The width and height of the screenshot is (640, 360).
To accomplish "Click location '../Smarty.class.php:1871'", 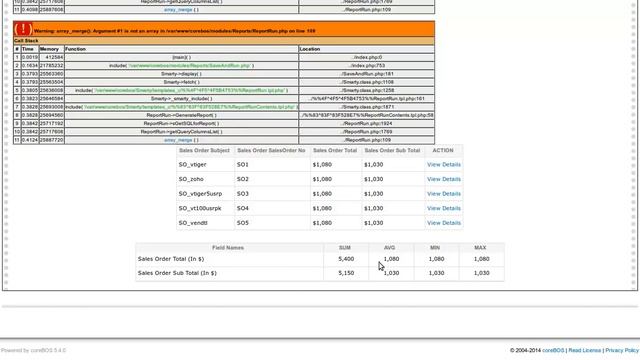I will click(367, 107).
